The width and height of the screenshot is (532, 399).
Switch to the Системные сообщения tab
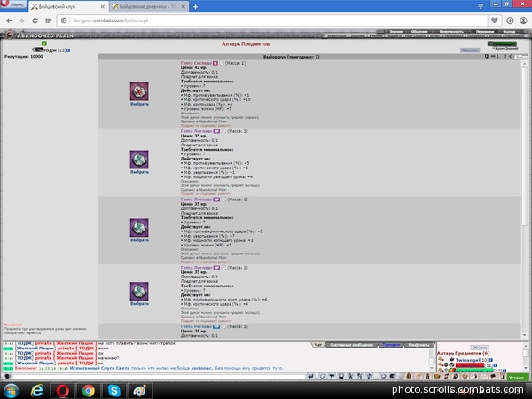(x=351, y=345)
